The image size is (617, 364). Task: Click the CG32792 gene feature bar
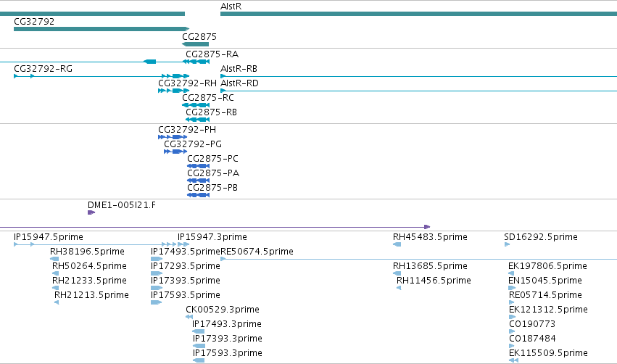(102, 29)
